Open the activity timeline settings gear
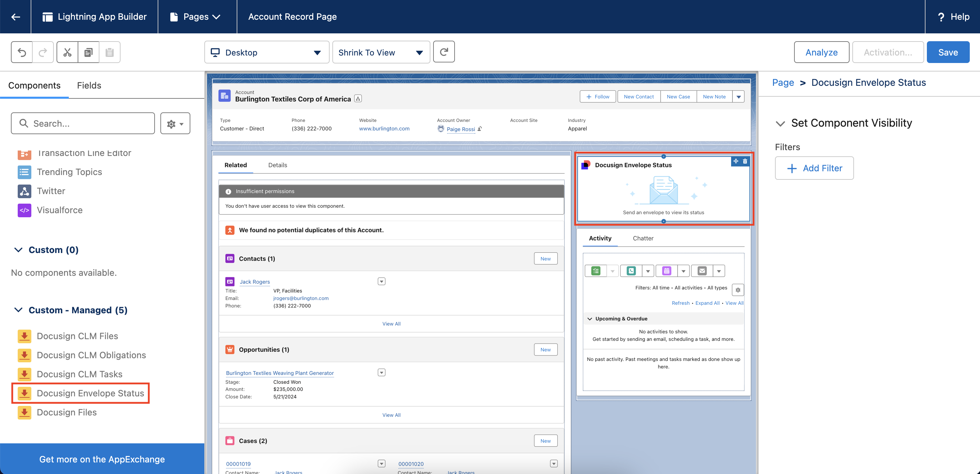 tap(738, 289)
